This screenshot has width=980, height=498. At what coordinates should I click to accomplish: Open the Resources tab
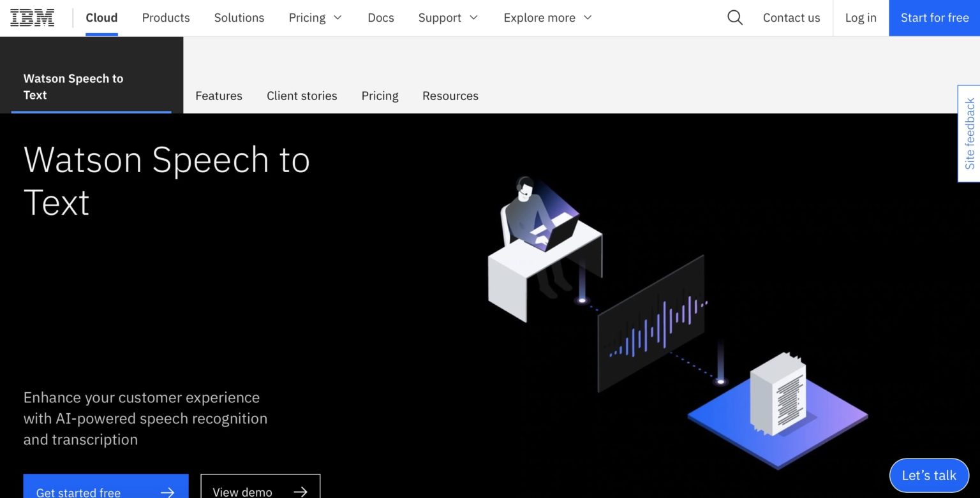click(x=450, y=96)
